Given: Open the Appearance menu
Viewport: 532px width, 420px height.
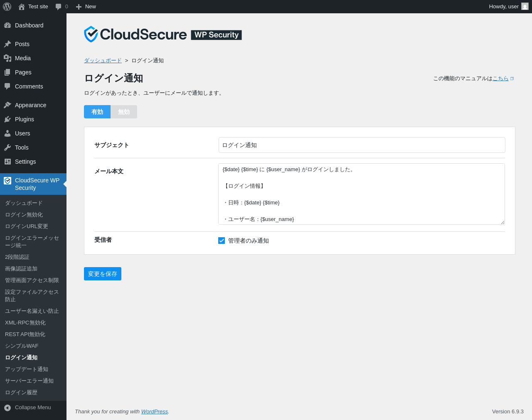Looking at the screenshot, I should coord(30,105).
